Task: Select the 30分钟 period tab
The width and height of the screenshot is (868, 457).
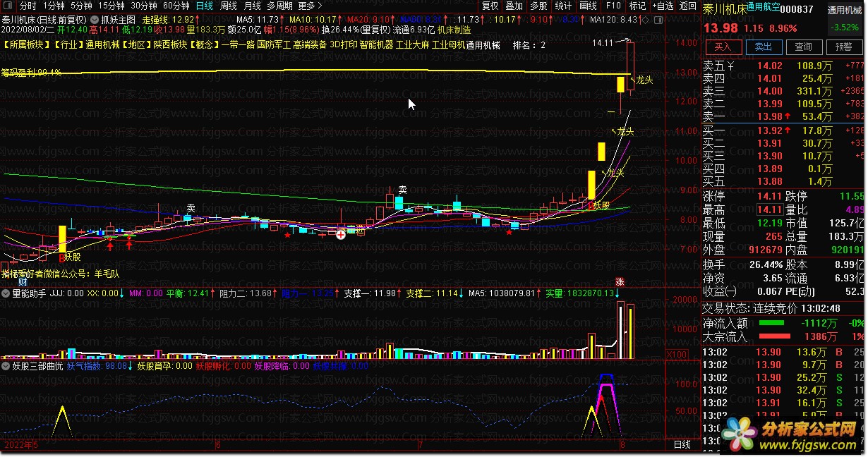Action: coord(144,6)
